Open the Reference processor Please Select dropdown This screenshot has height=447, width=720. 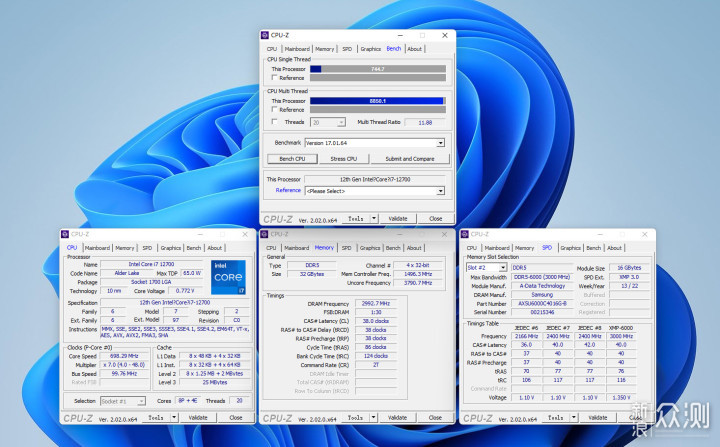pyautogui.click(x=375, y=191)
